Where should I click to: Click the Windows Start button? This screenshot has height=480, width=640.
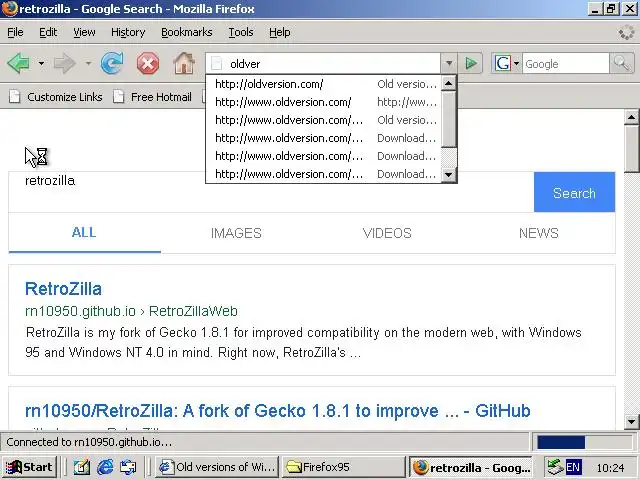[29, 467]
